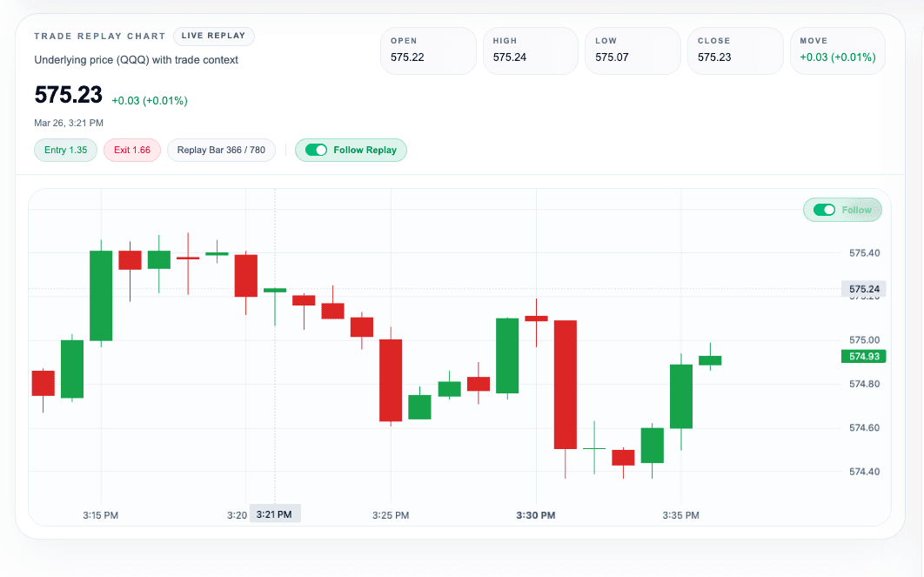Click the 574.40 price axis label

[x=864, y=471]
